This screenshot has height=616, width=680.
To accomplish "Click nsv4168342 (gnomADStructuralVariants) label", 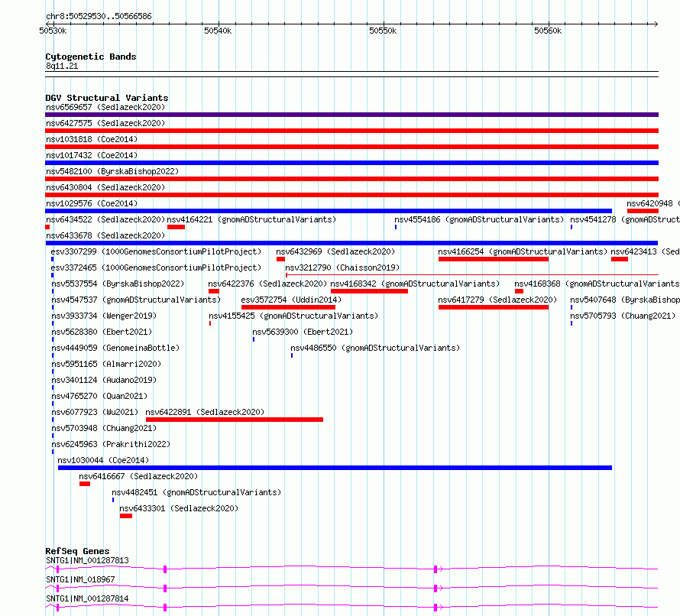I will coord(415,284).
